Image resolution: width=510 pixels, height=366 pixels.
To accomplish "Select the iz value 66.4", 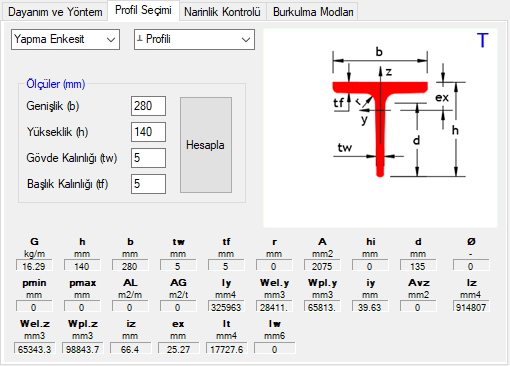I will (131, 349).
